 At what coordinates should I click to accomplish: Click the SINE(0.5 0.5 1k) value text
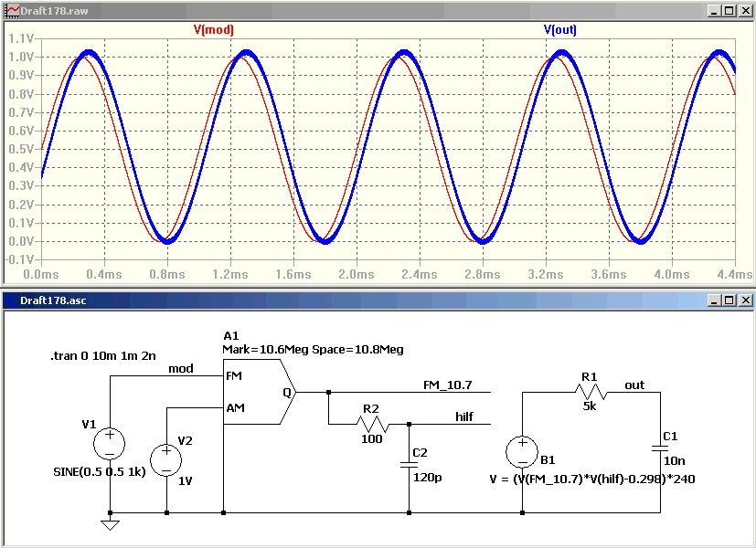100,472
